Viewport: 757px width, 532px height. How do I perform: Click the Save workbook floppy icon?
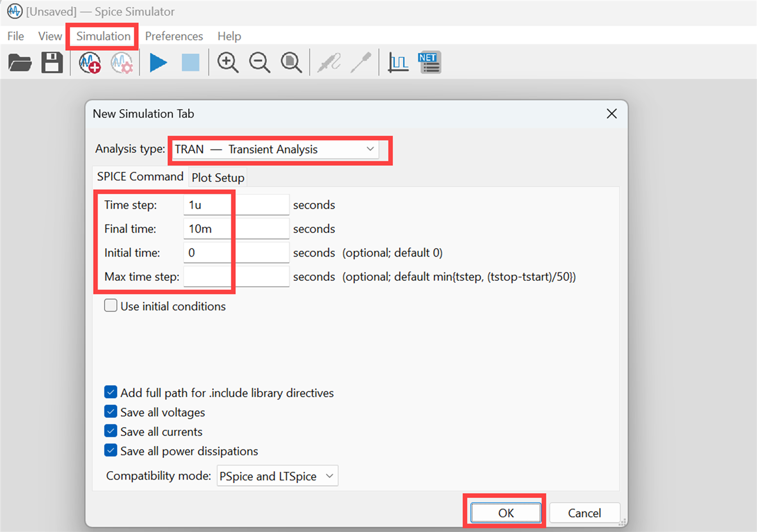point(52,63)
